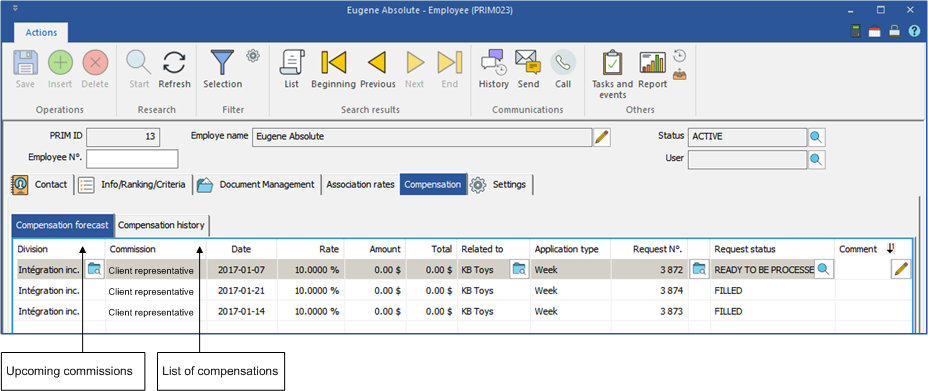Click the Commission column header

point(156,249)
